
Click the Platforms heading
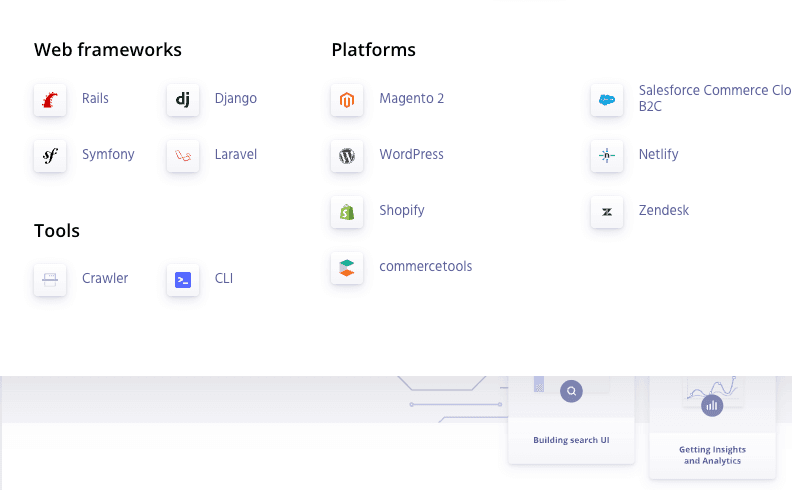pos(374,50)
